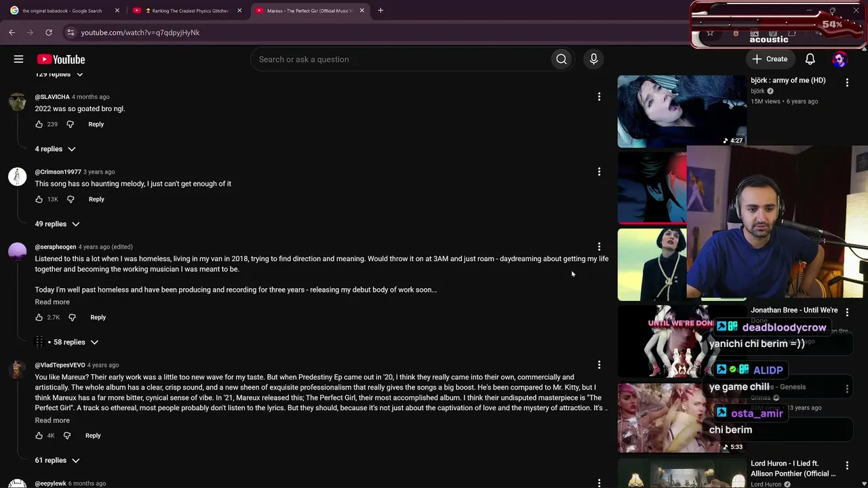Close the Mareux Perfect Girl tab
The width and height of the screenshot is (868, 488).
click(361, 10)
